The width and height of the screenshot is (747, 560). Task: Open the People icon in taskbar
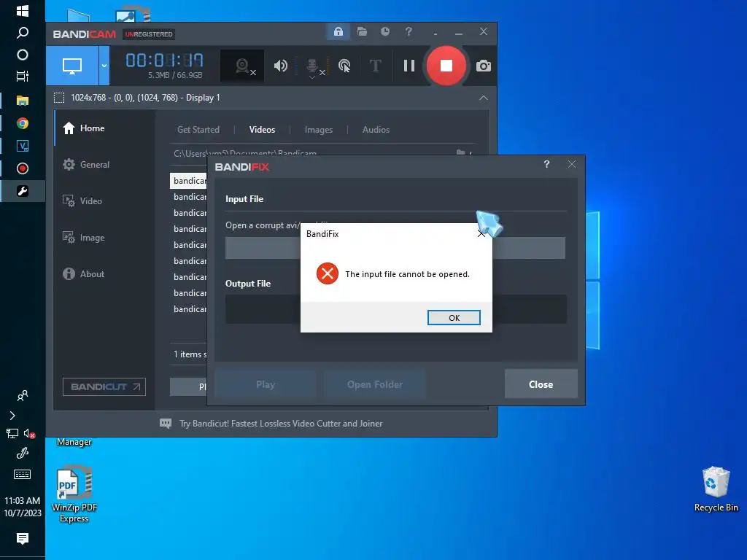(23, 395)
